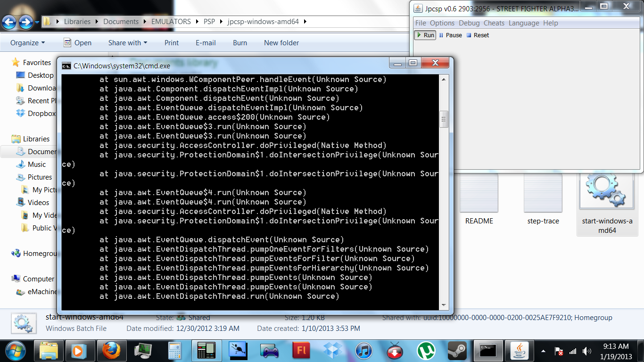Open the Debug menu in Jpcsp
This screenshot has height=362, width=644.
coord(469,23)
